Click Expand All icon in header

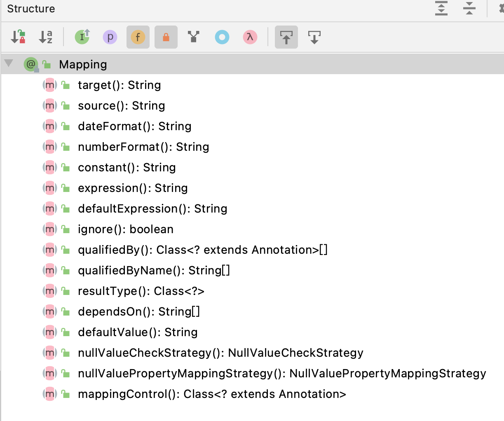click(441, 8)
